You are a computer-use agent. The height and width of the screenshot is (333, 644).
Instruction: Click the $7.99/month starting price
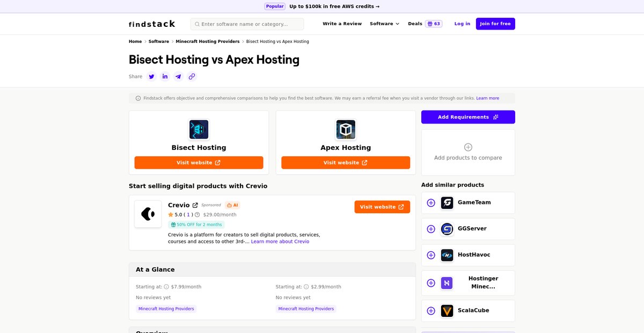pos(186,287)
